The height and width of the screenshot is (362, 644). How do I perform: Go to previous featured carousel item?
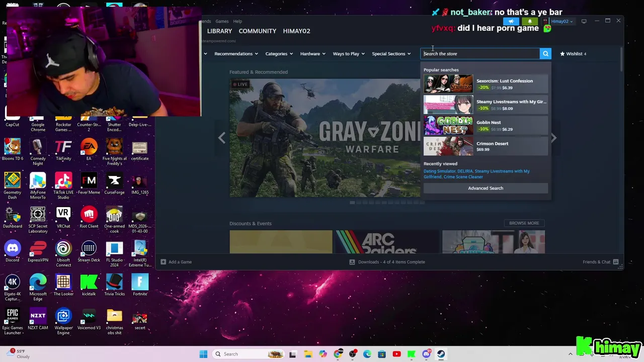[222, 138]
